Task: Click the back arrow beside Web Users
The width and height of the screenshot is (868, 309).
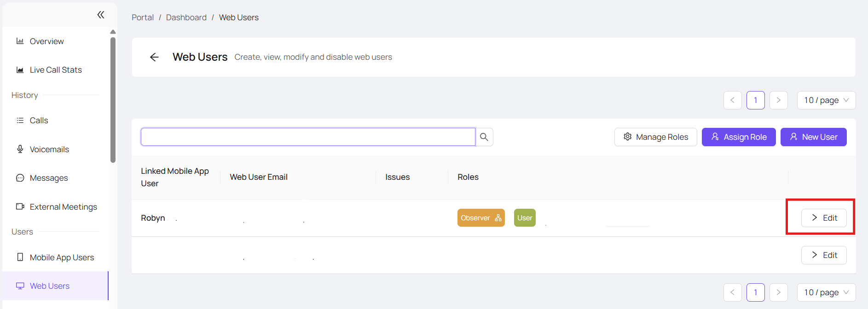Action: point(154,57)
